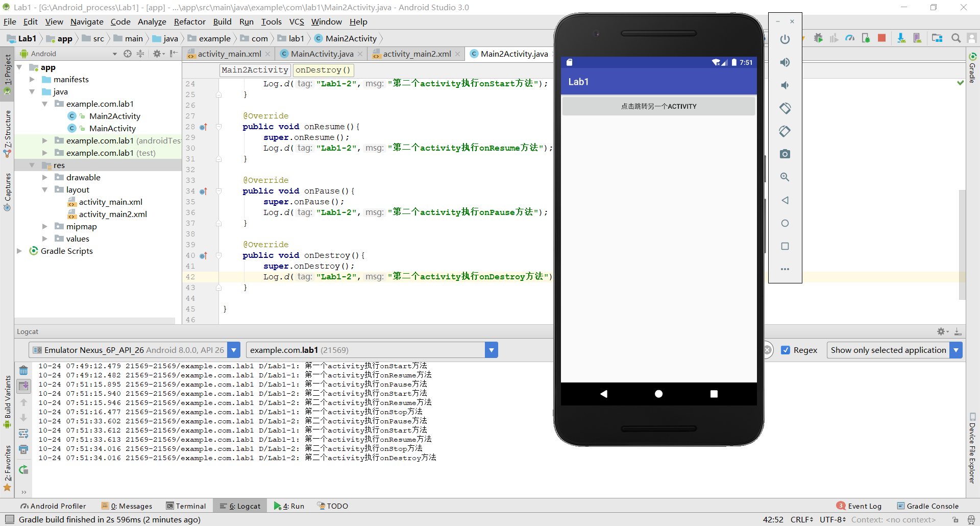Open the Build menu
The image size is (980, 526).
click(222, 21)
